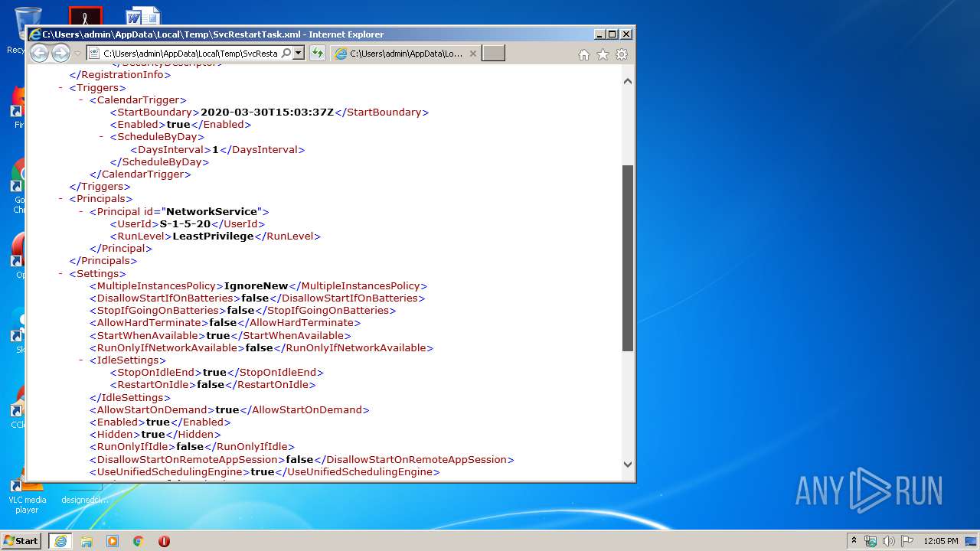Show hidden tray icons arrow
980x551 pixels.
click(x=854, y=541)
